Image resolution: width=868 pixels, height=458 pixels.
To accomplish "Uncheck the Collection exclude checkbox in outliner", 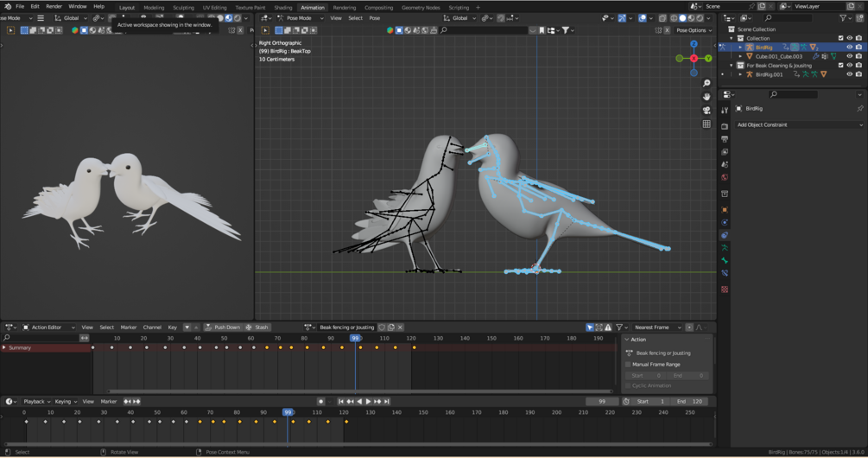I will pos(840,38).
